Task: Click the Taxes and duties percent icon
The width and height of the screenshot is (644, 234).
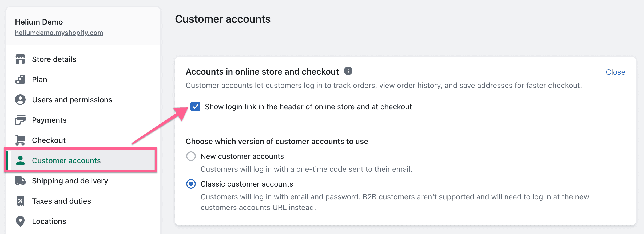Action: tap(20, 201)
